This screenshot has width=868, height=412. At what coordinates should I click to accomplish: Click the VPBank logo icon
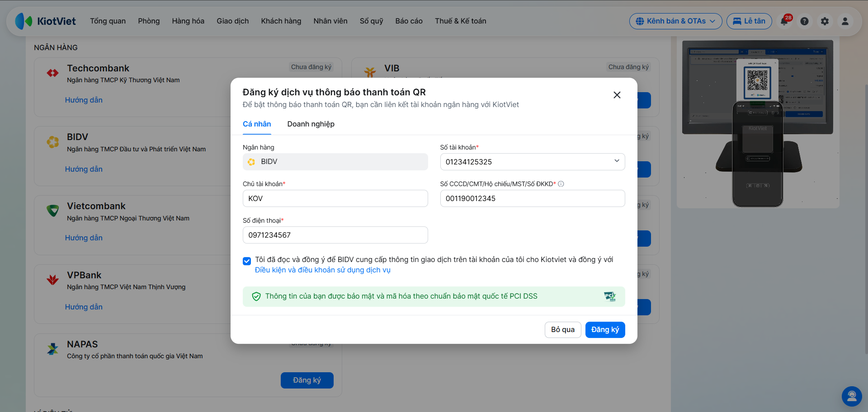[53, 280]
